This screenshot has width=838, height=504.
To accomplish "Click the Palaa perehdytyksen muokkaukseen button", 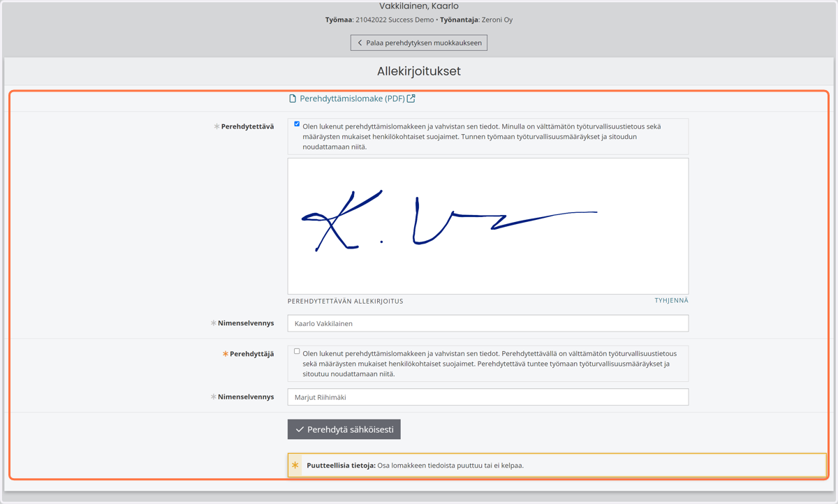I will click(419, 43).
